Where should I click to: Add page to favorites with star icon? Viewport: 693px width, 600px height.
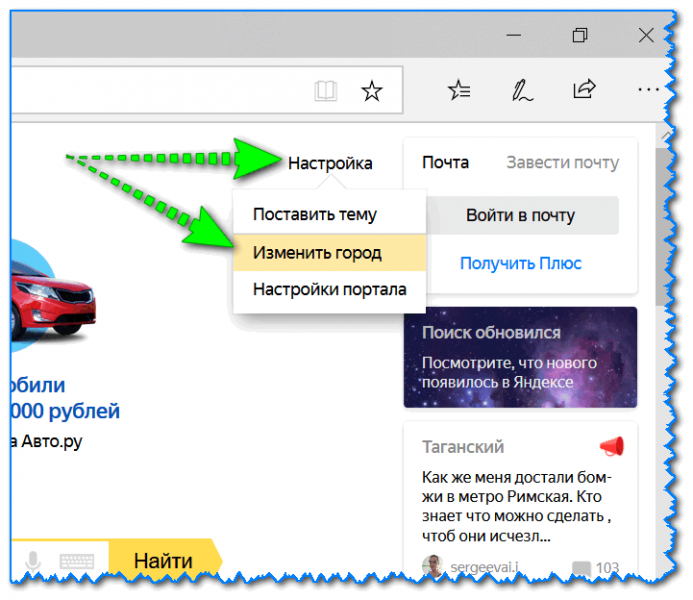[372, 91]
